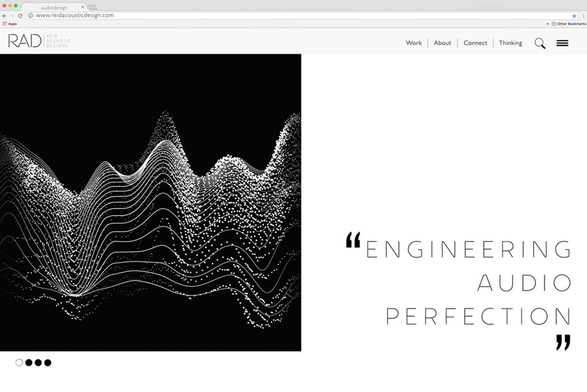Screen dimensions: 587x392
Task: Open Chrome's three-dot menu
Action: tap(584, 16)
